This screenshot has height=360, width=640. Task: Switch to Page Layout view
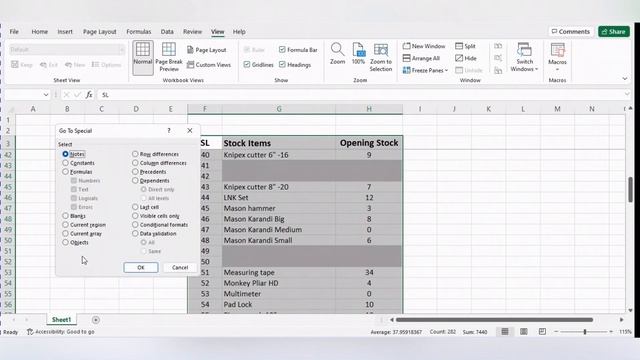207,50
